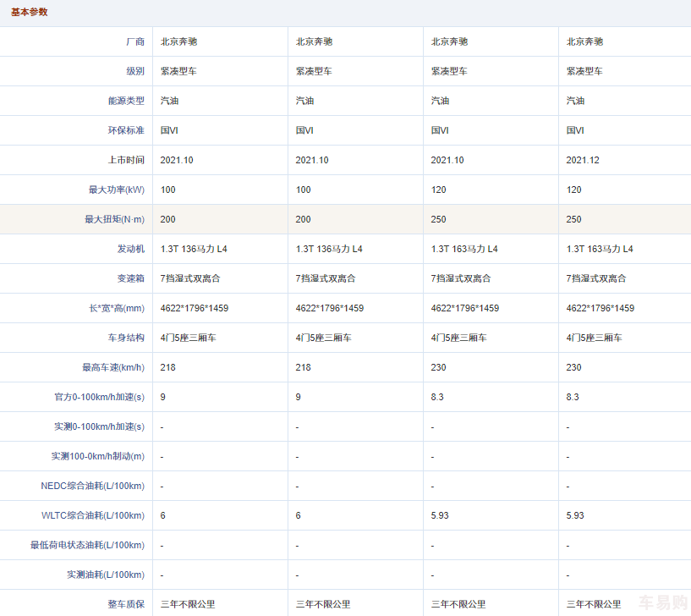Select torque 200 in the second column
This screenshot has width=691, height=616.
point(303,219)
